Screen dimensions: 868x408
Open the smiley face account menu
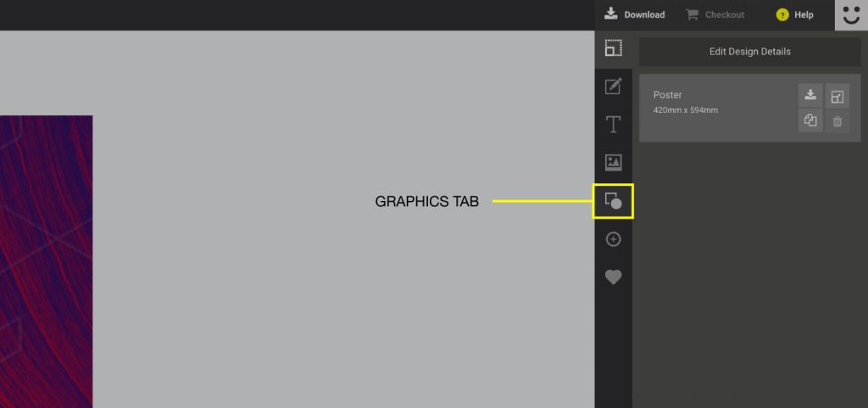pyautogui.click(x=851, y=14)
